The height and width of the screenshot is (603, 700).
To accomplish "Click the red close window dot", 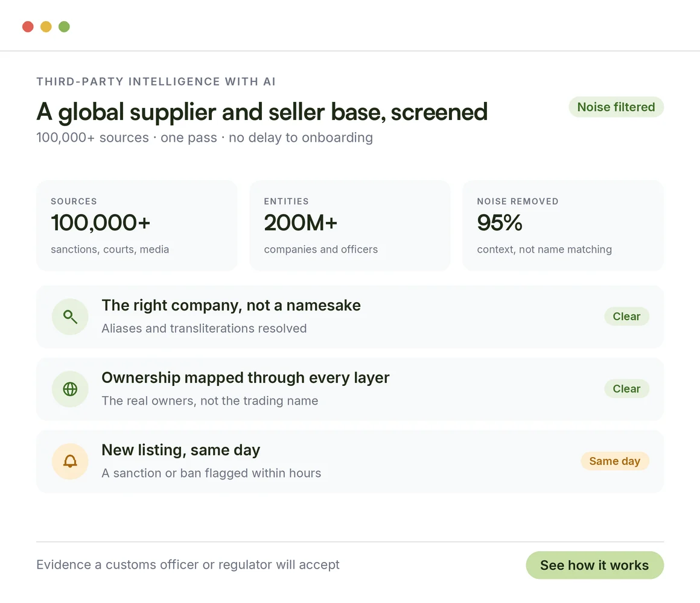I will [28, 27].
